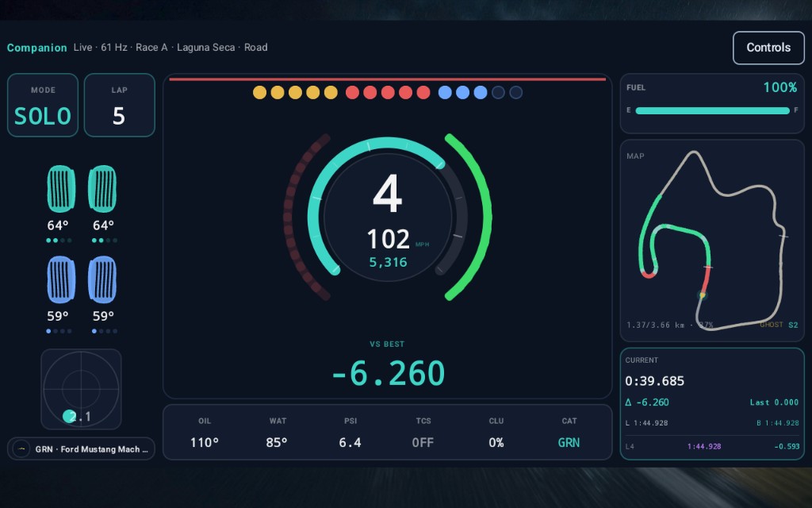The image size is (812, 508).
Task: Select the L4 lap history row
Action: coord(712,446)
